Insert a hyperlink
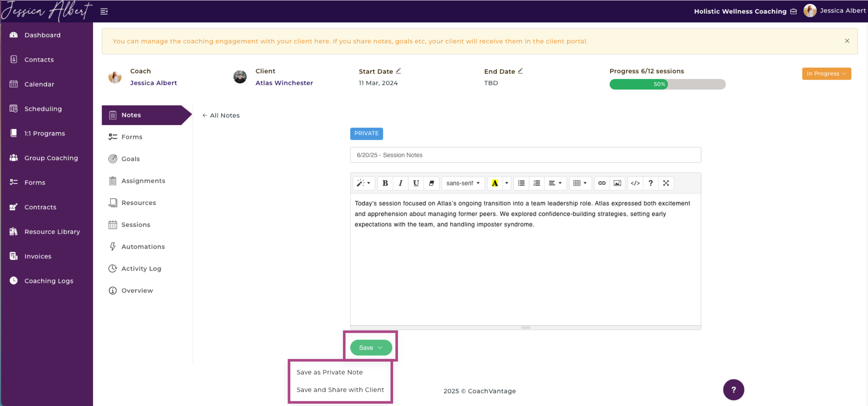 click(602, 183)
